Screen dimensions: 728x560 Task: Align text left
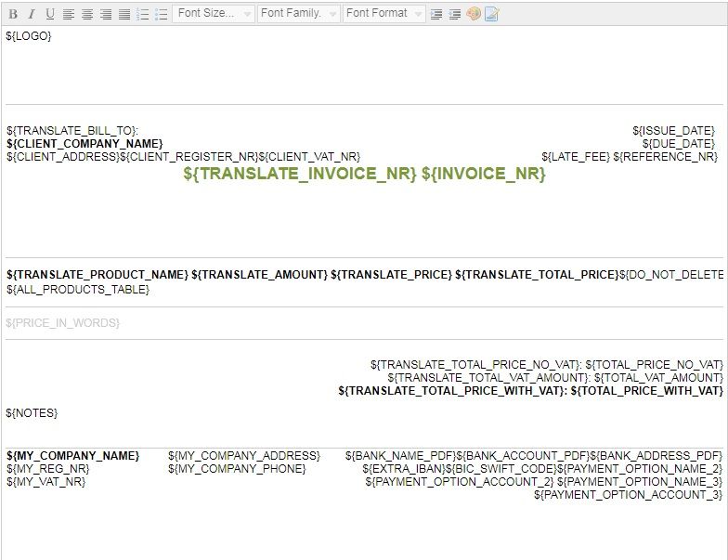(70, 14)
